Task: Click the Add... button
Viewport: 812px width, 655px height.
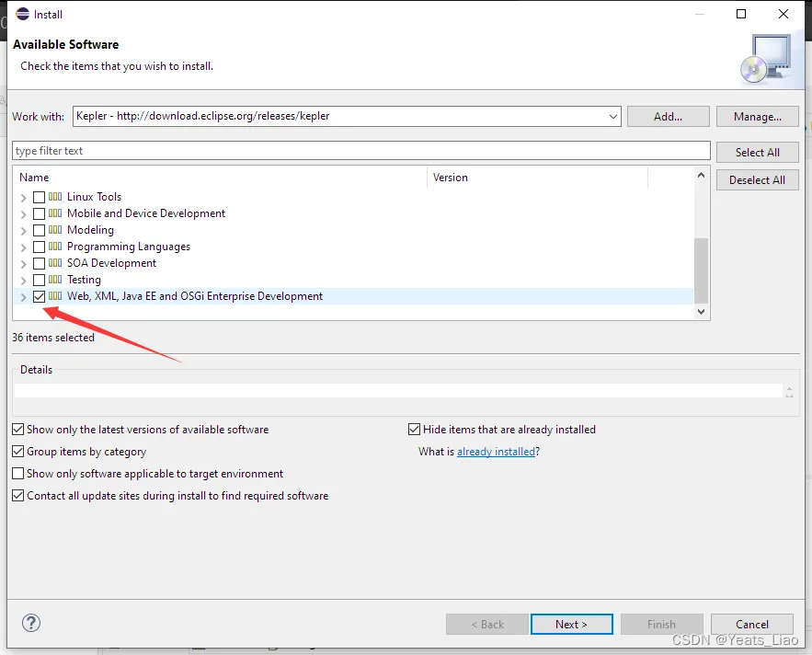Action: pos(668,117)
